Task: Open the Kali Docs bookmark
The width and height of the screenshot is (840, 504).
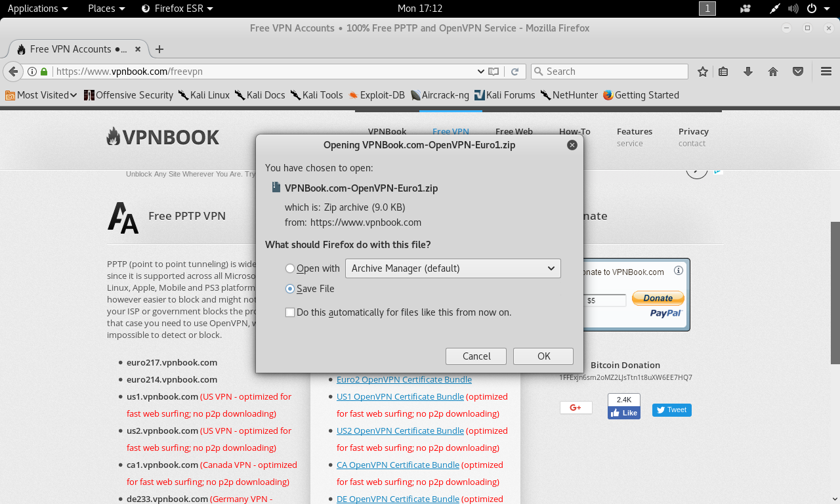Action: coord(260,95)
